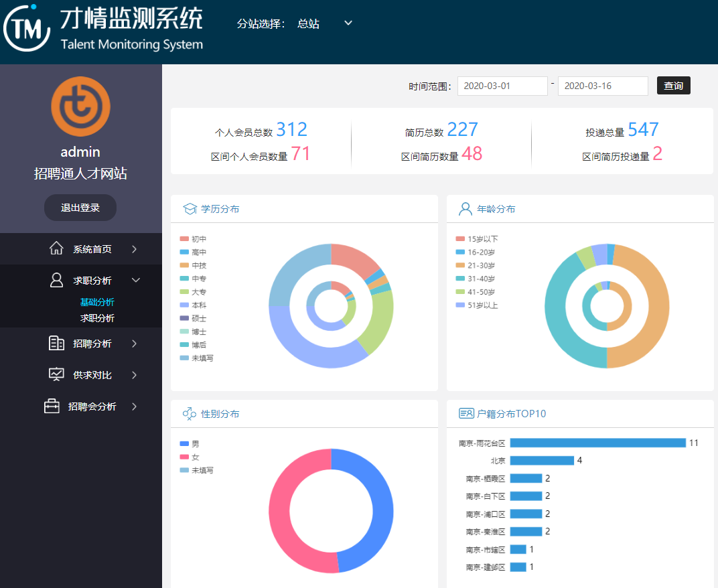Click the briefcase icon beside 招聘会分析
The image size is (718, 588).
(x=52, y=407)
